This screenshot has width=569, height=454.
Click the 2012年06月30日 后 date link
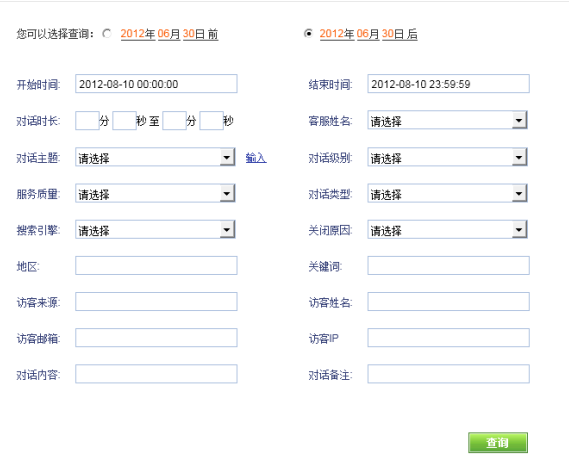click(x=368, y=34)
